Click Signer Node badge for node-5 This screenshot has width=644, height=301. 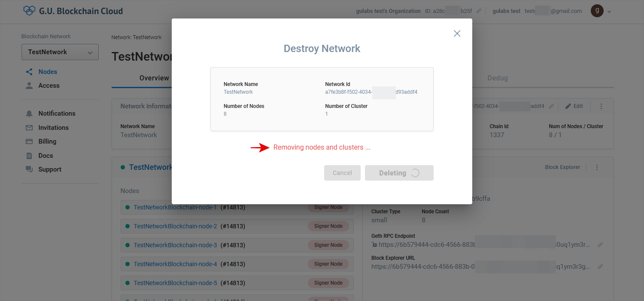328,283
